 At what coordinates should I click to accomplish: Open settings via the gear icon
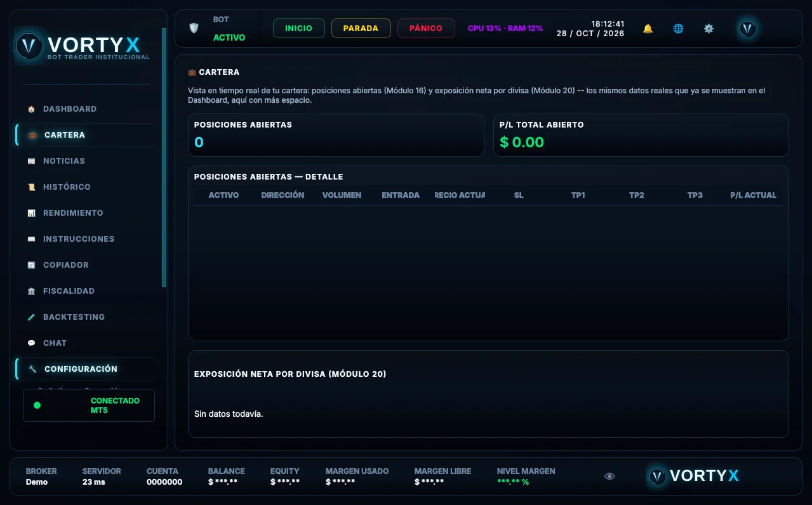(709, 29)
